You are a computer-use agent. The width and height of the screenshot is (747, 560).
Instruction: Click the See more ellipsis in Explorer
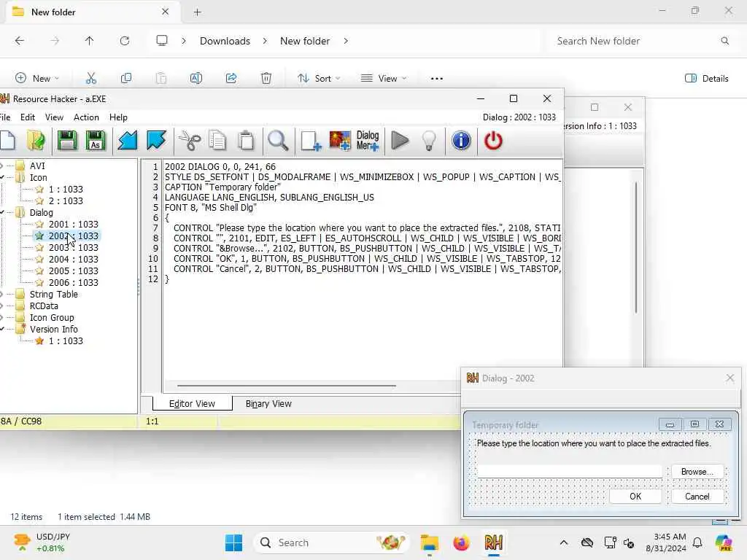(x=437, y=78)
